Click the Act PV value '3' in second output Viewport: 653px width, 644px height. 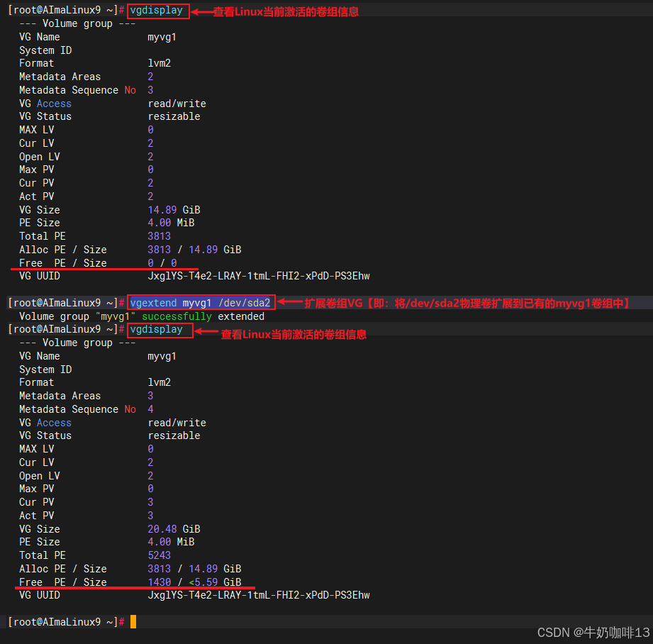tap(150, 516)
